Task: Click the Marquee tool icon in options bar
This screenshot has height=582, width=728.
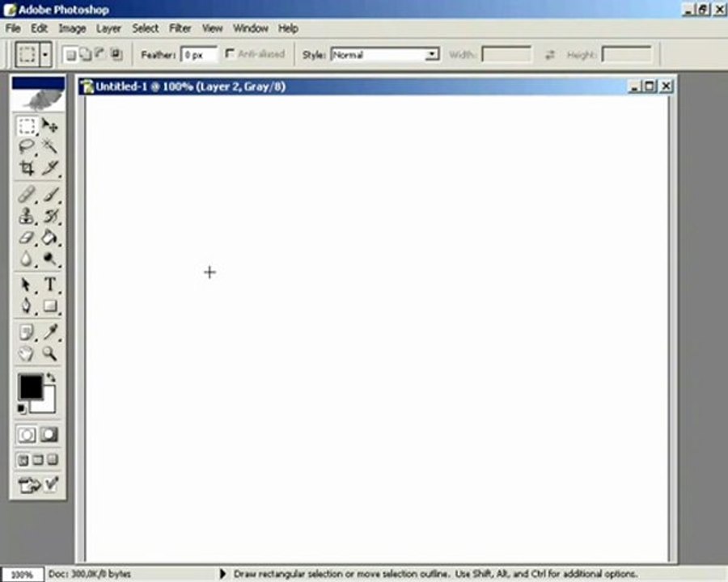Action: pos(27,55)
